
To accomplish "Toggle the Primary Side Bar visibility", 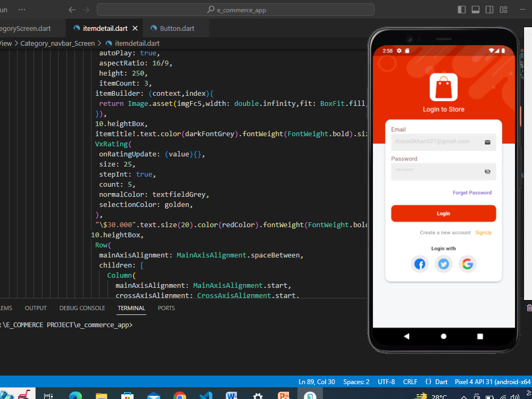I will pos(462,9).
